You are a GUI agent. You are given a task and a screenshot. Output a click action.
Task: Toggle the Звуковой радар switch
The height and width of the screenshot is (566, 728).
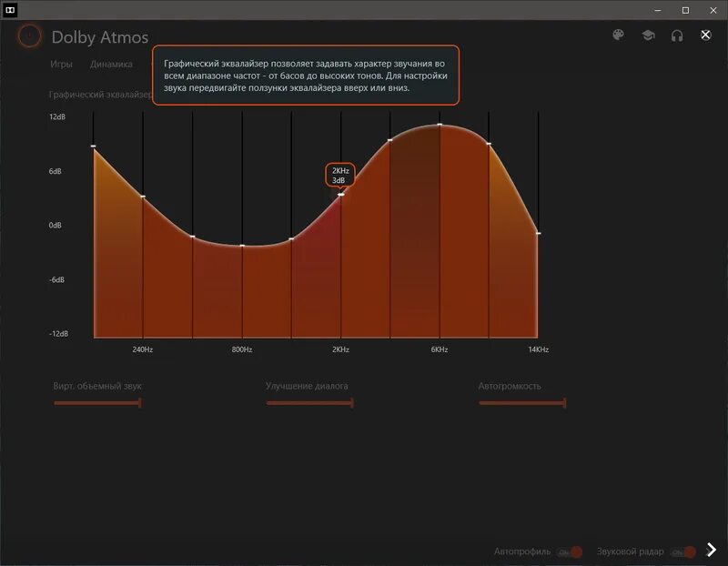[x=683, y=551]
